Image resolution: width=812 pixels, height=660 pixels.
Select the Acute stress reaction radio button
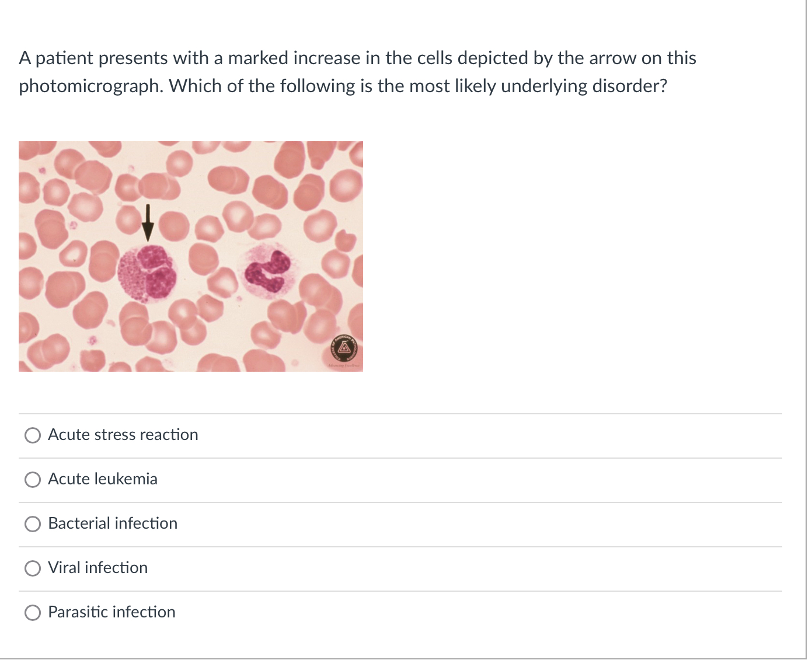point(33,435)
